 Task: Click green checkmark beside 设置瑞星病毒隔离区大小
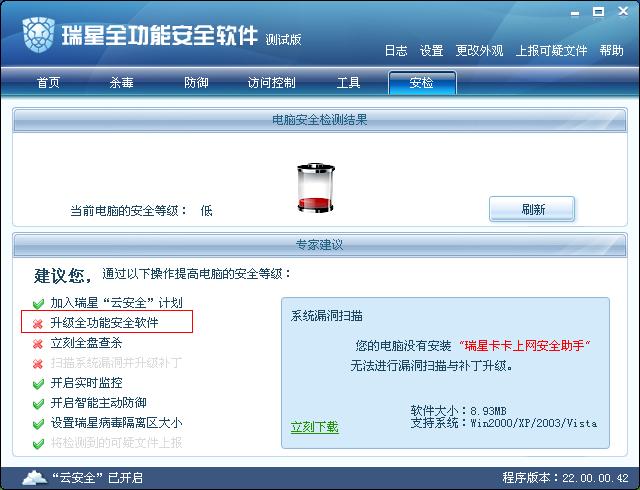point(38,423)
